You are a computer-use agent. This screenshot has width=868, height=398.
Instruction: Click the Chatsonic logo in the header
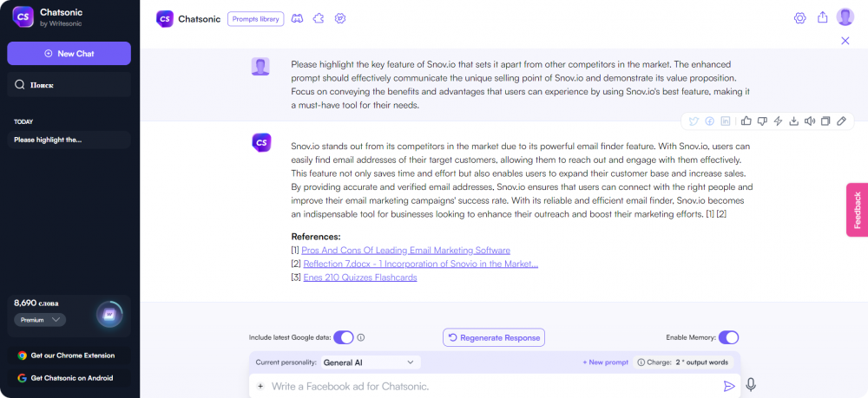(164, 19)
